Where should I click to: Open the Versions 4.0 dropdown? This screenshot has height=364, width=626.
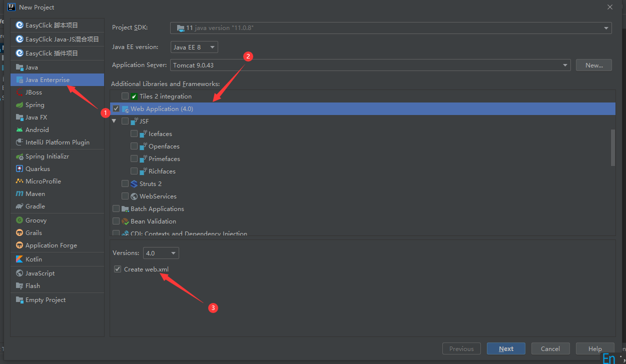tap(161, 253)
